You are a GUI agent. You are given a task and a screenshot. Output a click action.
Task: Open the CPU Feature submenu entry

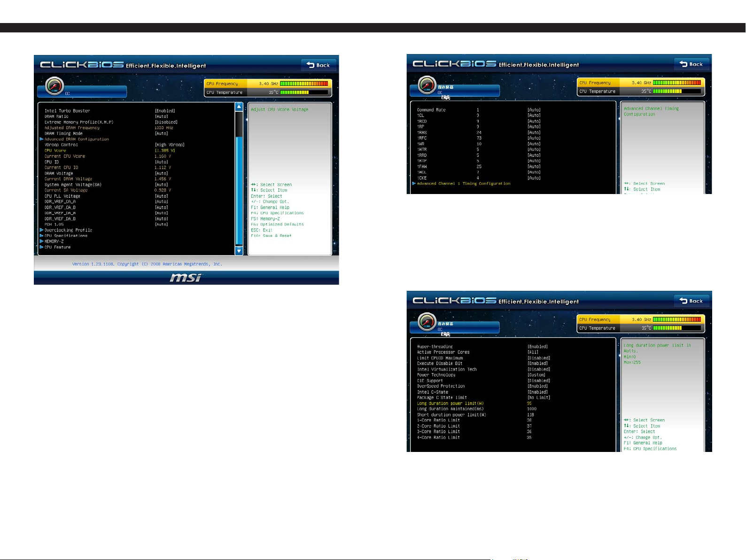(x=57, y=247)
